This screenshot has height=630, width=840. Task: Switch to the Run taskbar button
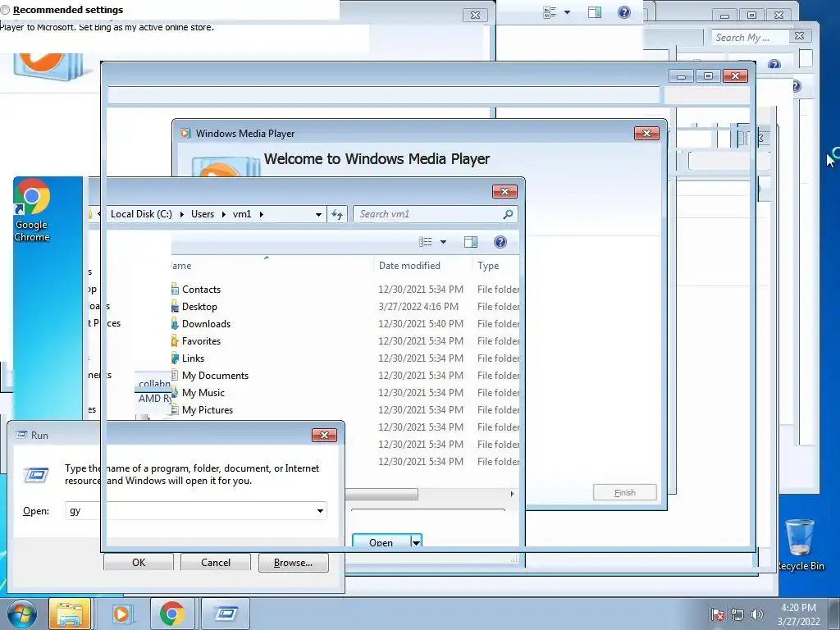[x=226, y=614]
